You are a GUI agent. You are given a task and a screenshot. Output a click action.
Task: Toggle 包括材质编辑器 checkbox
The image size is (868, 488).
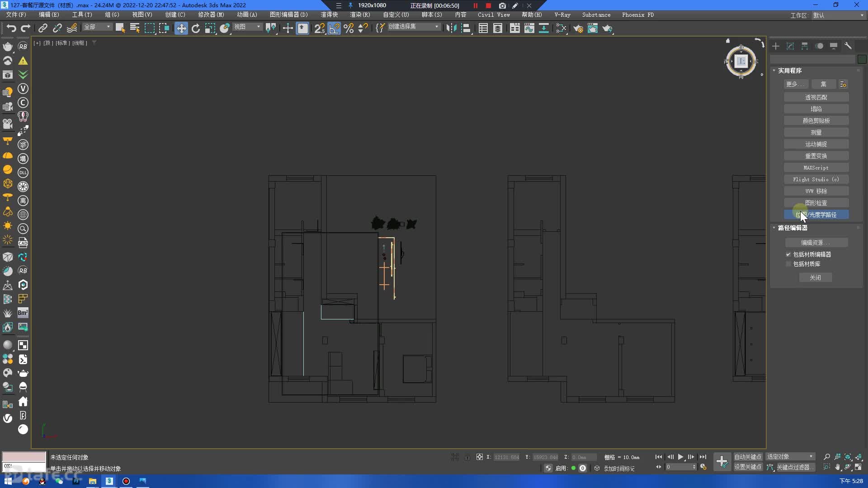(788, 254)
